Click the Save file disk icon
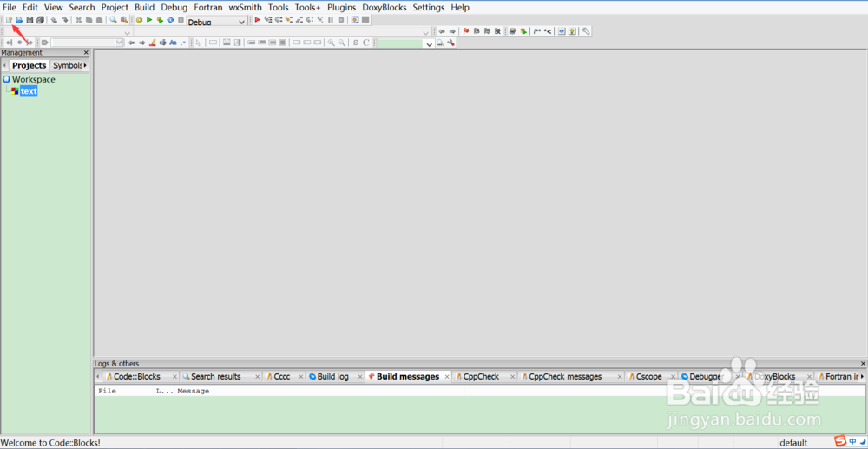The height and width of the screenshot is (449, 868). point(30,20)
